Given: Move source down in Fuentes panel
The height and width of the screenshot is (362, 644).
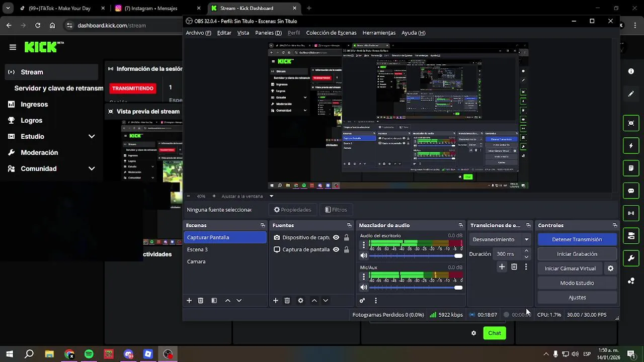Looking at the screenshot, I should [x=326, y=301].
